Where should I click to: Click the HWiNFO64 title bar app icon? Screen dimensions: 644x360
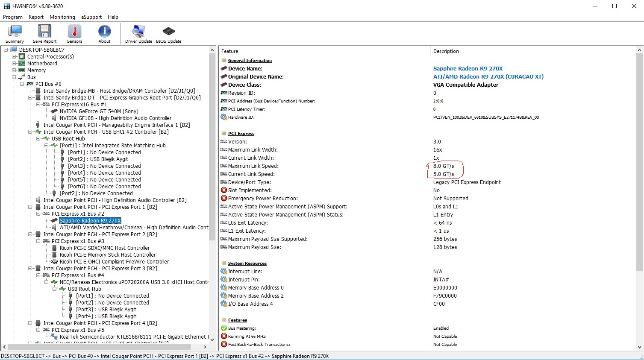(6, 6)
